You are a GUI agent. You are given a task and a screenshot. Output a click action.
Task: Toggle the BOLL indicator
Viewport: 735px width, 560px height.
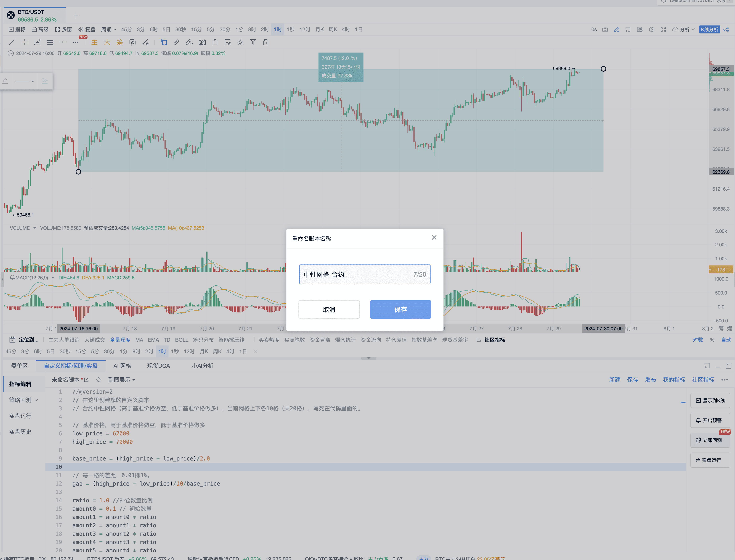[182, 340]
